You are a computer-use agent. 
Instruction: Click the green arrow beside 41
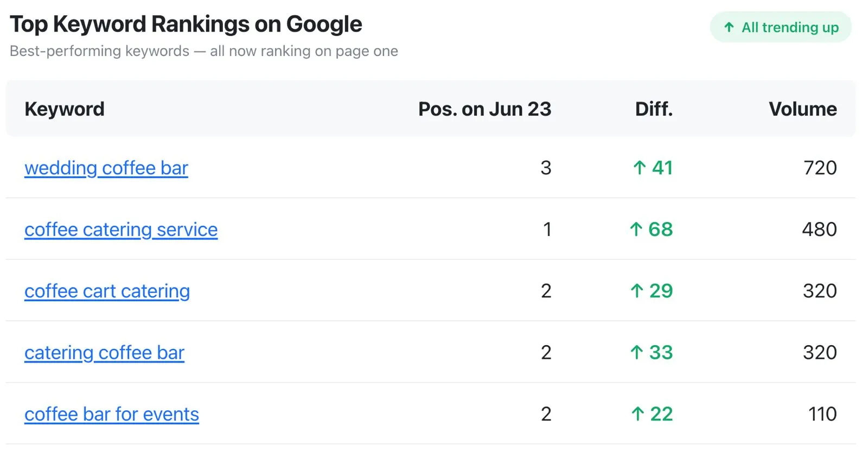(x=640, y=168)
